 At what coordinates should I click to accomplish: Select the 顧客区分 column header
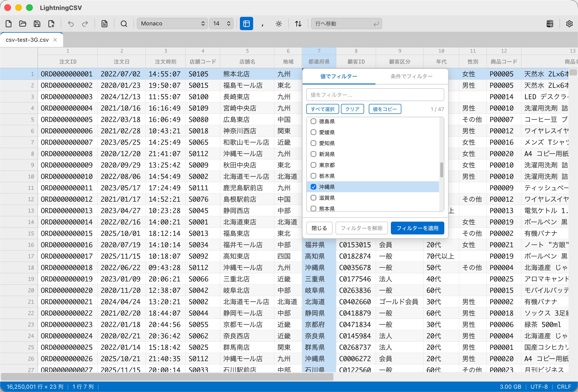pyautogui.click(x=400, y=62)
